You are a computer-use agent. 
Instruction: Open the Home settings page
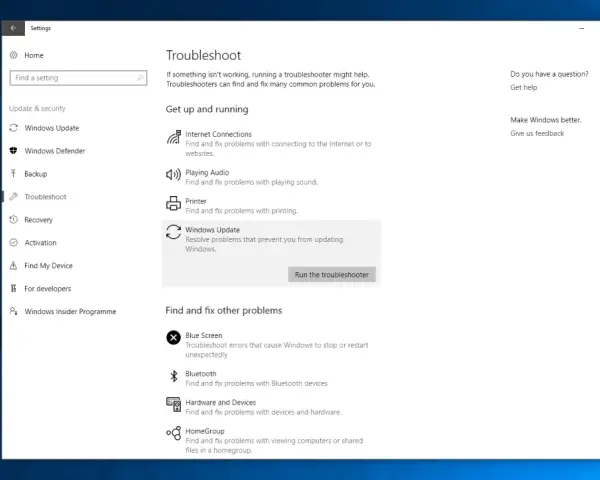coord(34,55)
